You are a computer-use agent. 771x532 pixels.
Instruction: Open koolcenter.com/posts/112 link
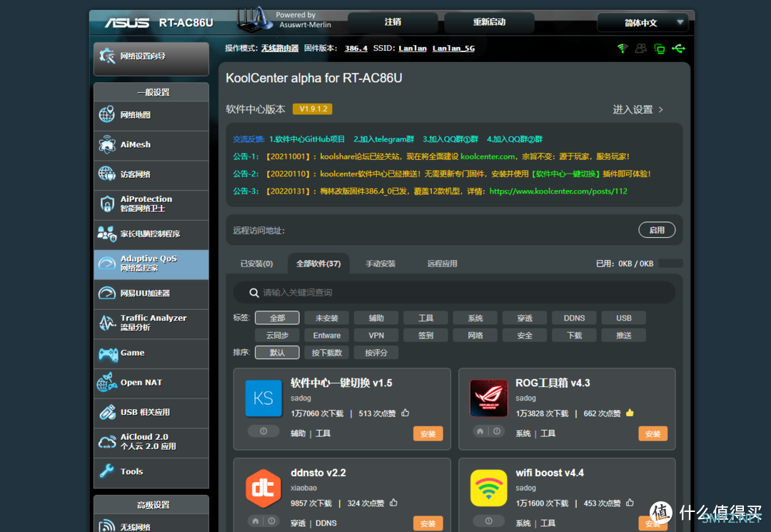tap(558, 191)
